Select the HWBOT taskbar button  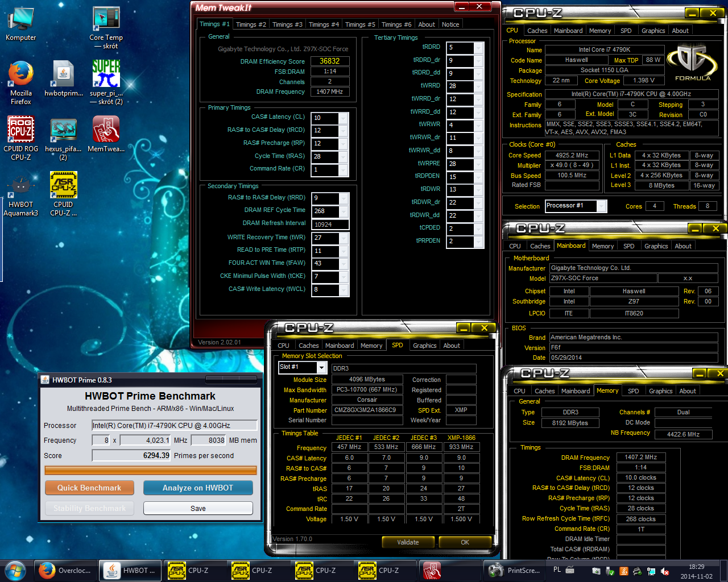pyautogui.click(x=130, y=571)
